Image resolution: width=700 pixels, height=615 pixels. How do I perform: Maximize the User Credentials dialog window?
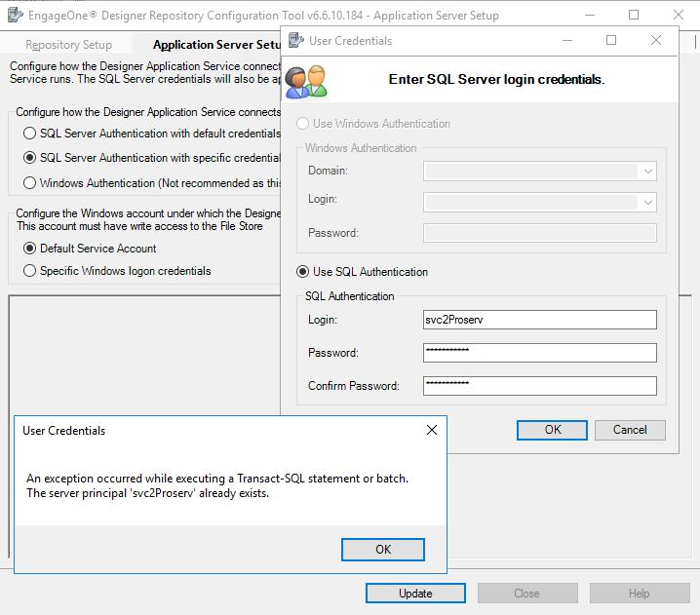611,40
